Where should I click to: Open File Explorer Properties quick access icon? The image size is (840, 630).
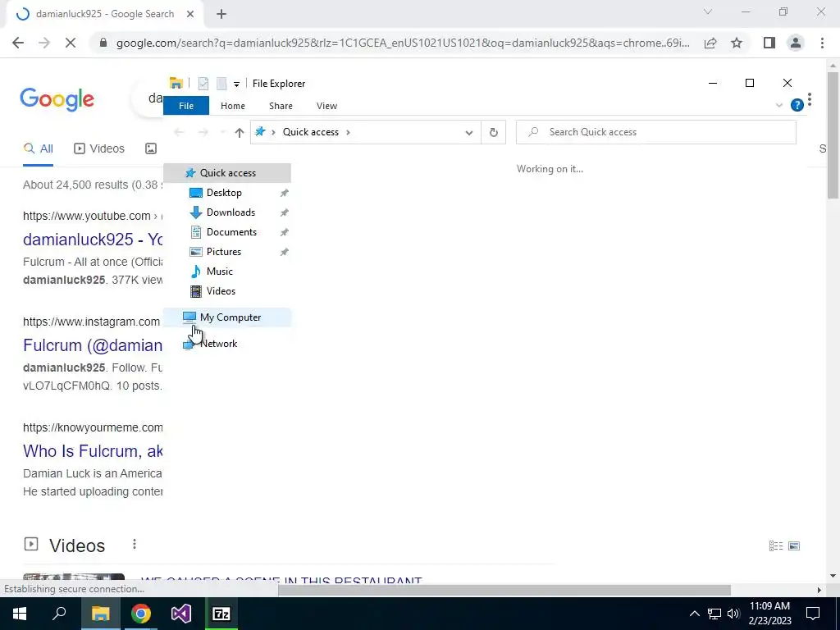(203, 84)
